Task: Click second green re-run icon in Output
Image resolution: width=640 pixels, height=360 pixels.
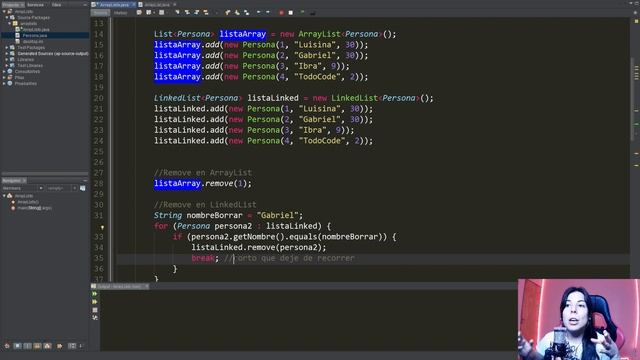Action: pos(95,302)
